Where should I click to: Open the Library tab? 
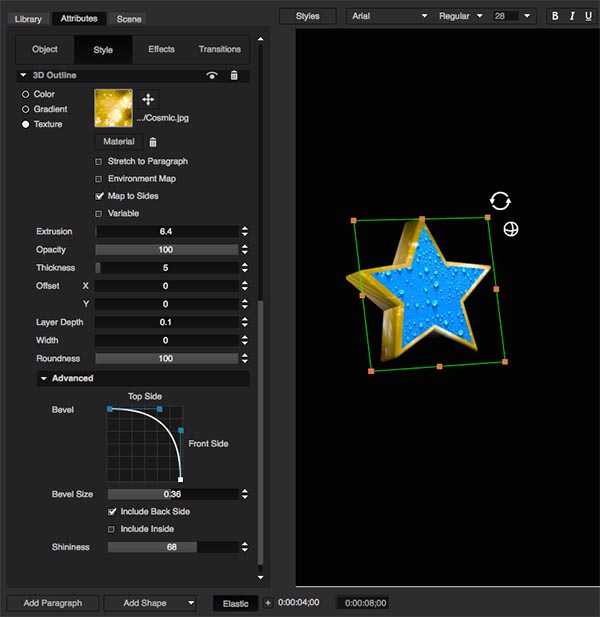pyautogui.click(x=28, y=19)
